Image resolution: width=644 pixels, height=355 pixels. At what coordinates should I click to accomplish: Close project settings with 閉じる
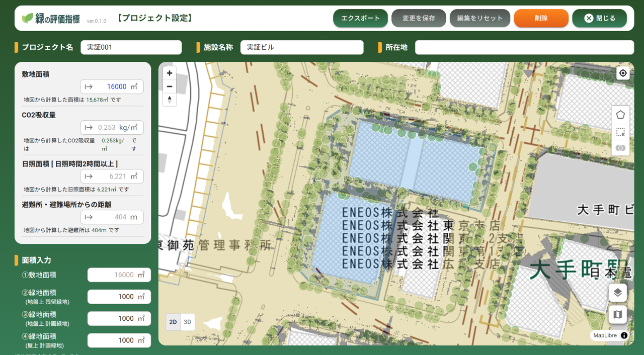point(599,18)
